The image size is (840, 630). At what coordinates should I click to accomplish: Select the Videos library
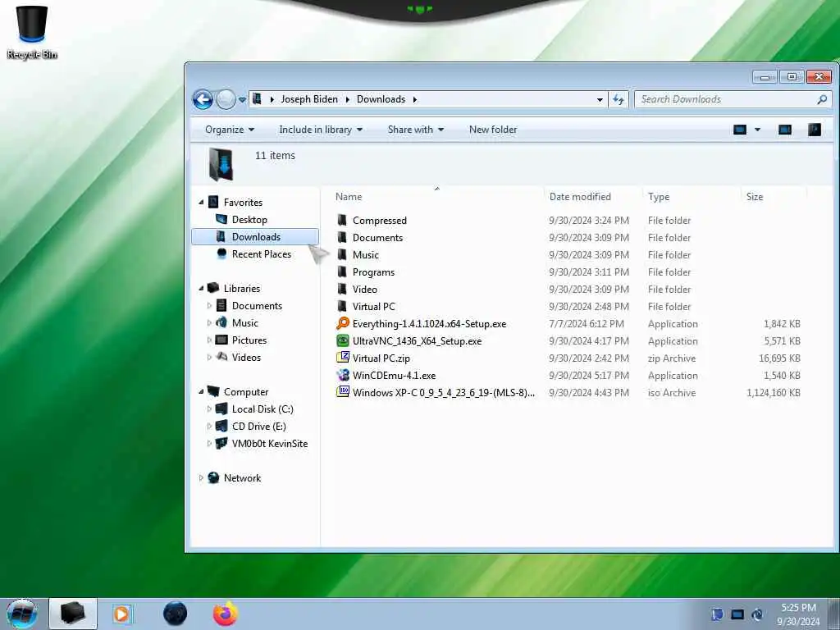tap(246, 358)
